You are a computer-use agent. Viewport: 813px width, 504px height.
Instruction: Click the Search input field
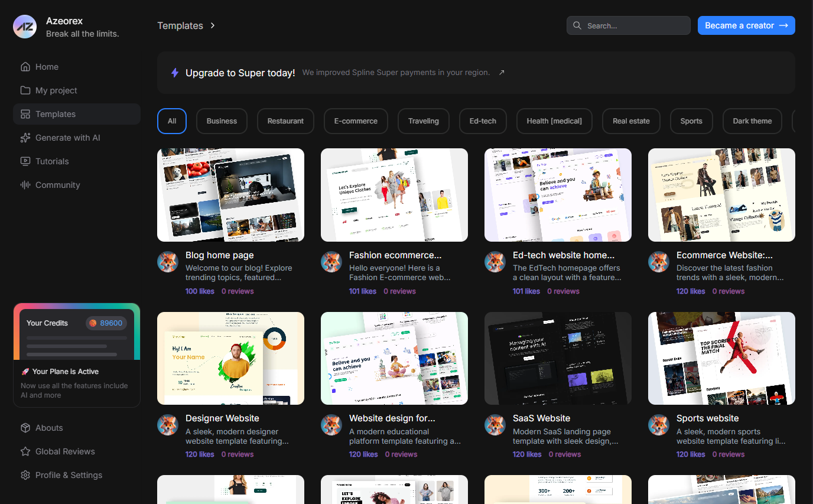coord(629,25)
